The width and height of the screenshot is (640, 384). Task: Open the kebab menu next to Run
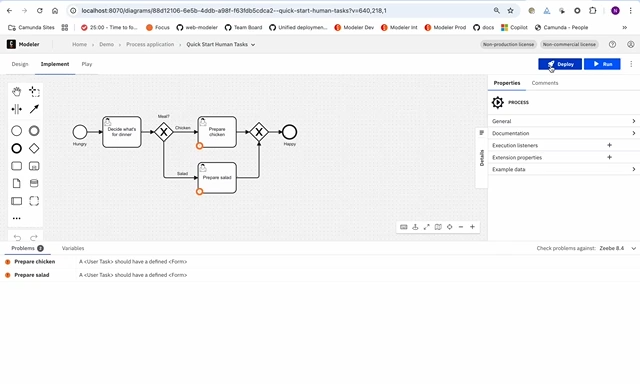click(x=631, y=64)
